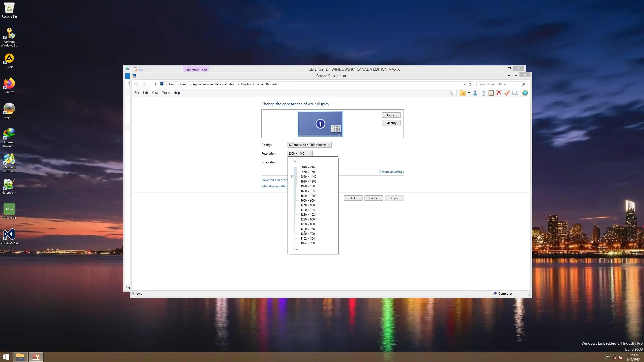Viewport: 644px width, 362px height.
Task: Click the red X Delete icon
Action: [499, 93]
